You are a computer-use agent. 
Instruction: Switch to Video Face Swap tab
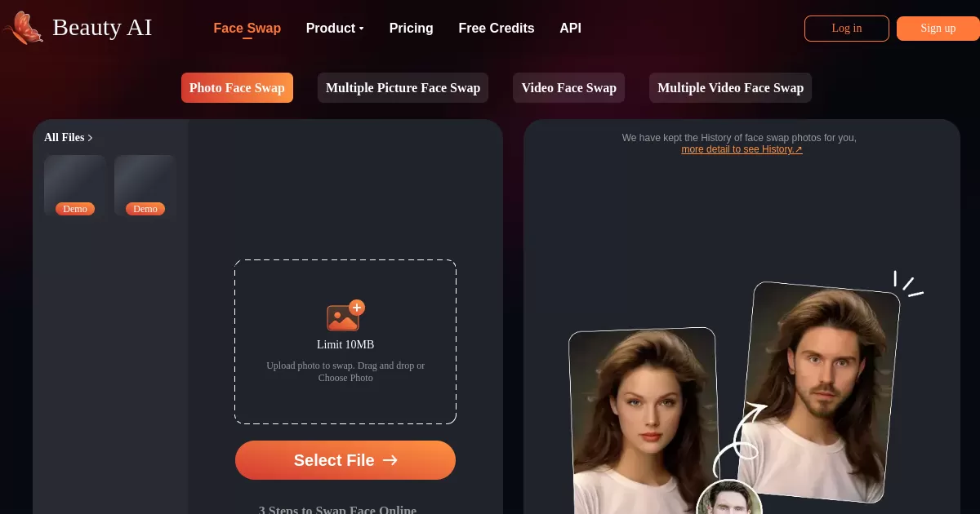568,88
